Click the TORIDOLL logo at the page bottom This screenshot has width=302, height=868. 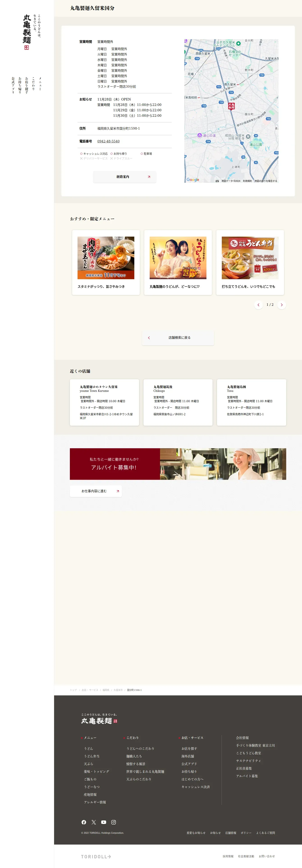click(96, 856)
